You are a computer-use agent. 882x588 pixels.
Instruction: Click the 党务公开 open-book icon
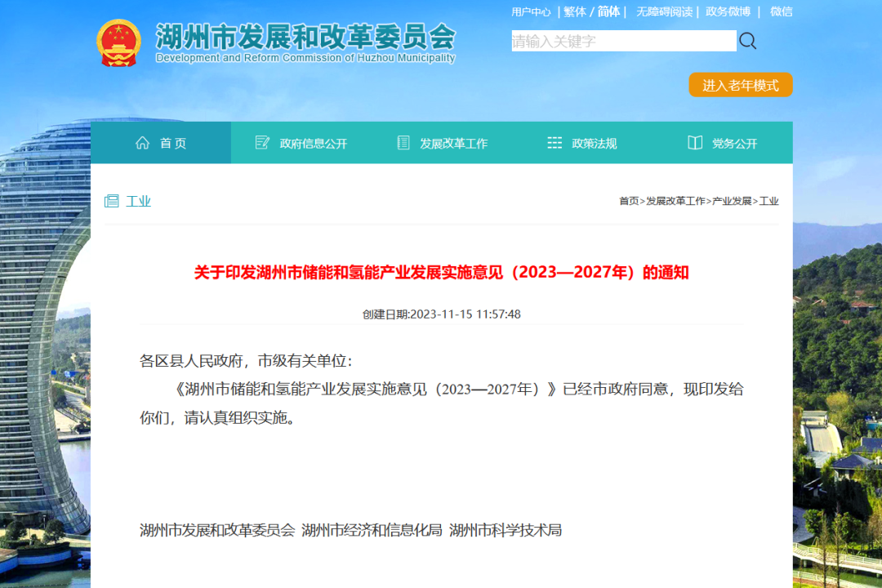click(x=695, y=143)
